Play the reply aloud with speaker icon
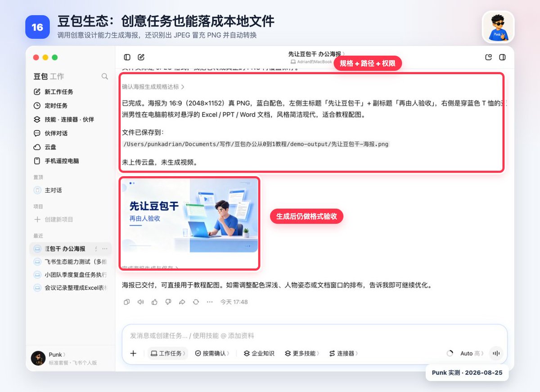 140,302
